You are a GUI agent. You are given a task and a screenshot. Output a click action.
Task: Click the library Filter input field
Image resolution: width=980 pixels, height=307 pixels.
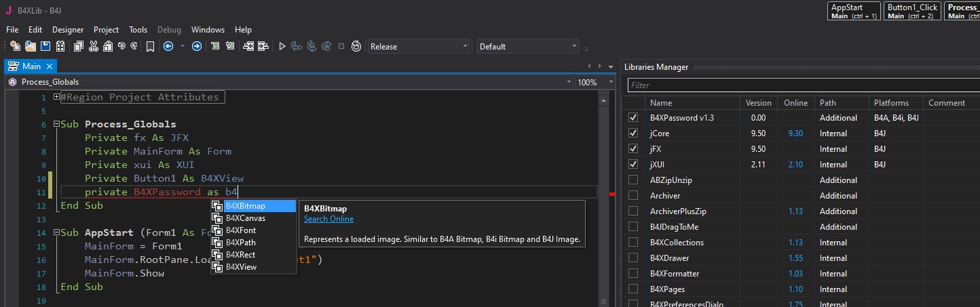pos(801,85)
